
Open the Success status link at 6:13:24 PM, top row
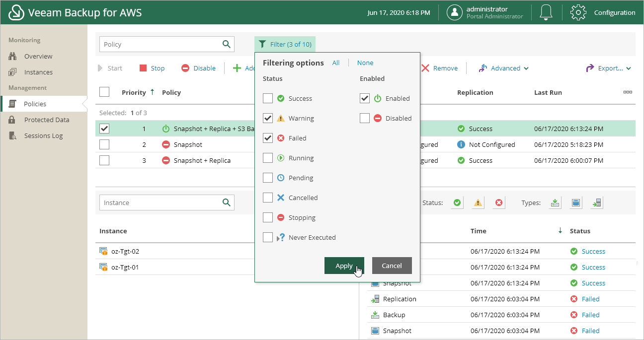click(x=593, y=251)
